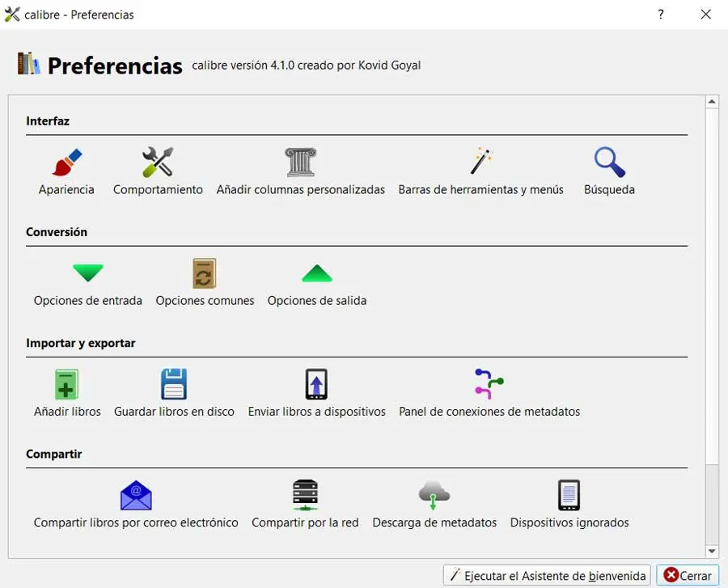The height and width of the screenshot is (588, 728).
Task: Click the Interfaz section heading
Action: [x=48, y=121]
